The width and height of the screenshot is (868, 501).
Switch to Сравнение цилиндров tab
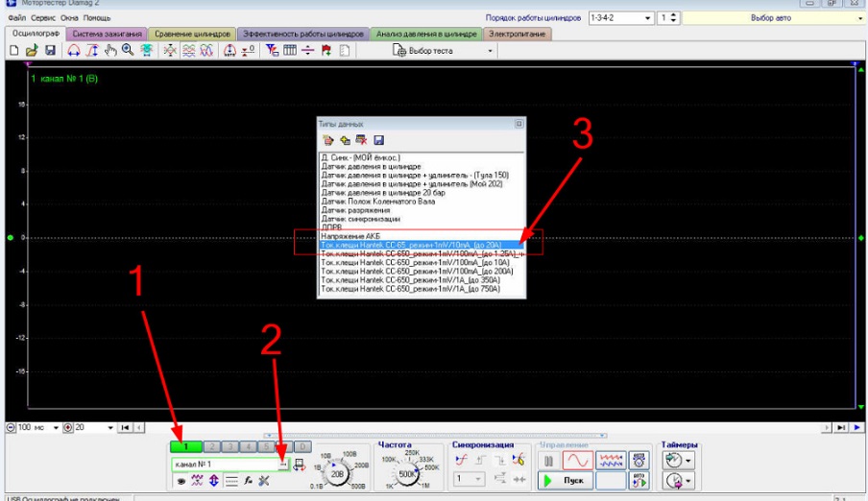point(192,34)
